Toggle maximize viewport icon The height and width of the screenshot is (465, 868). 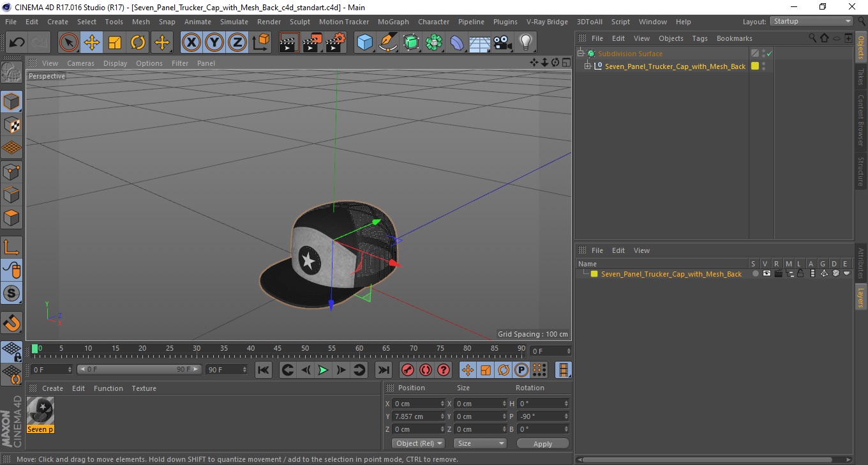point(566,62)
